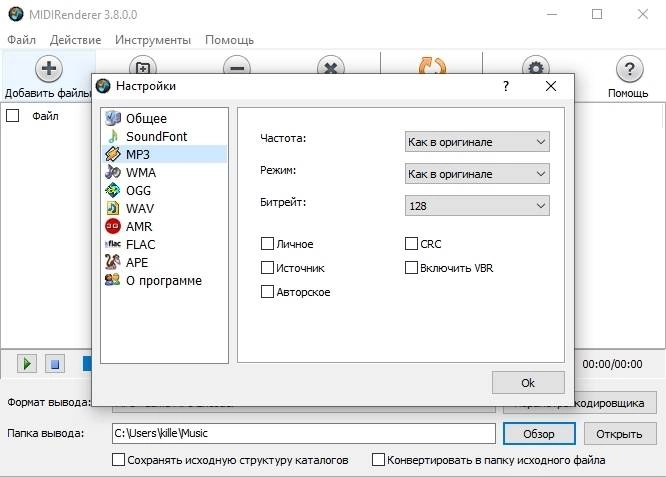
Task: Click the clear list X toolbar icon
Action: click(x=331, y=65)
